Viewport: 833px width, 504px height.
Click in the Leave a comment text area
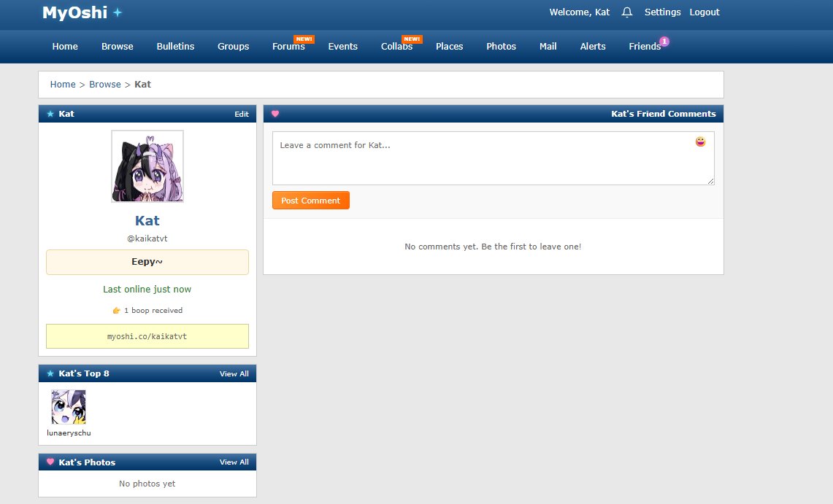(x=493, y=158)
